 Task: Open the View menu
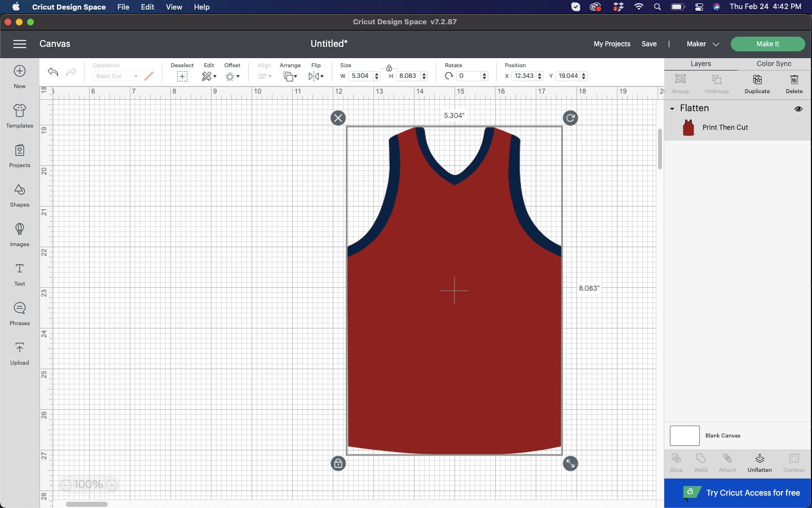[174, 7]
